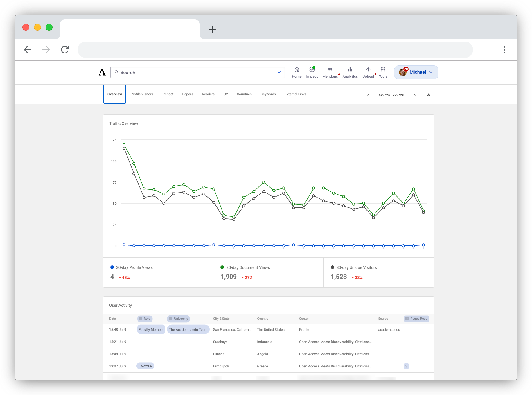
Task: Click the Academia logo
Action: tap(102, 72)
